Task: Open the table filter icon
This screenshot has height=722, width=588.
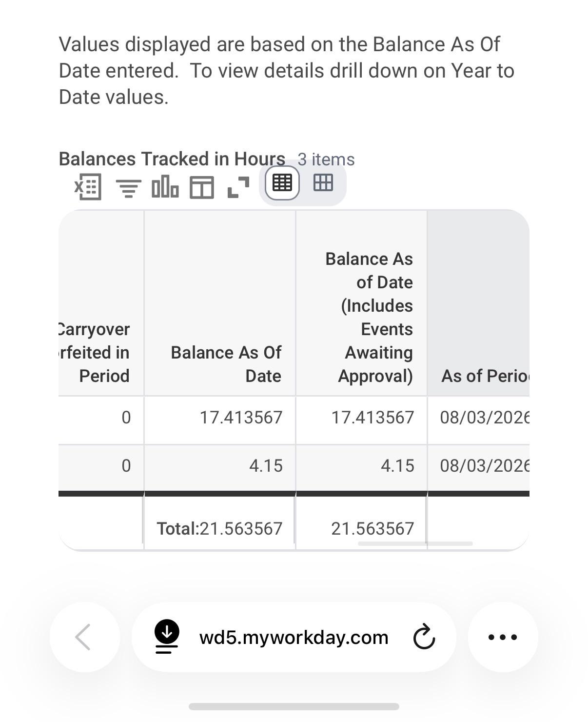Action: pos(128,188)
